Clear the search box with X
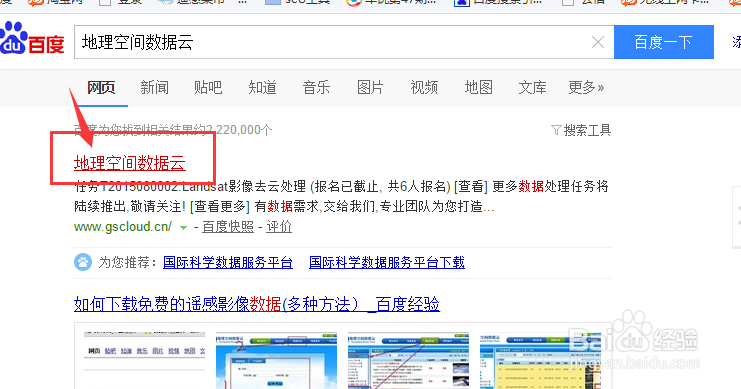The width and height of the screenshot is (741, 389). (x=598, y=42)
